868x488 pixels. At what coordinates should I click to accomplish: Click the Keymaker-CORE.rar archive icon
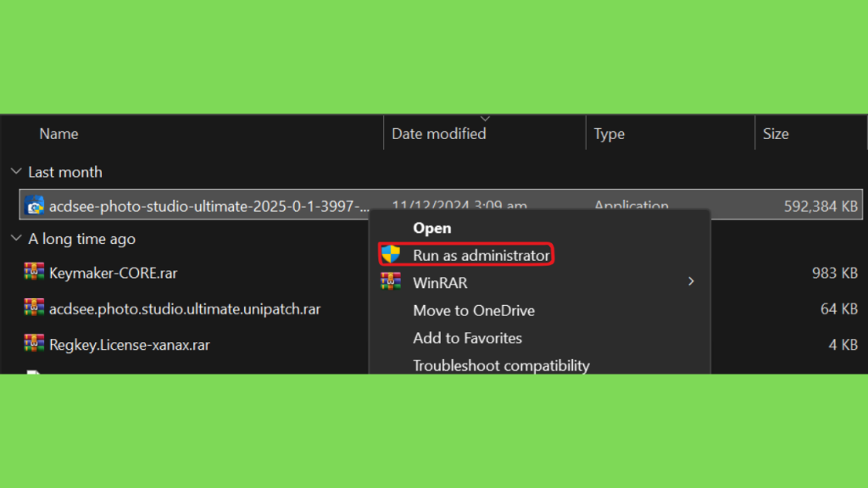pos(34,272)
